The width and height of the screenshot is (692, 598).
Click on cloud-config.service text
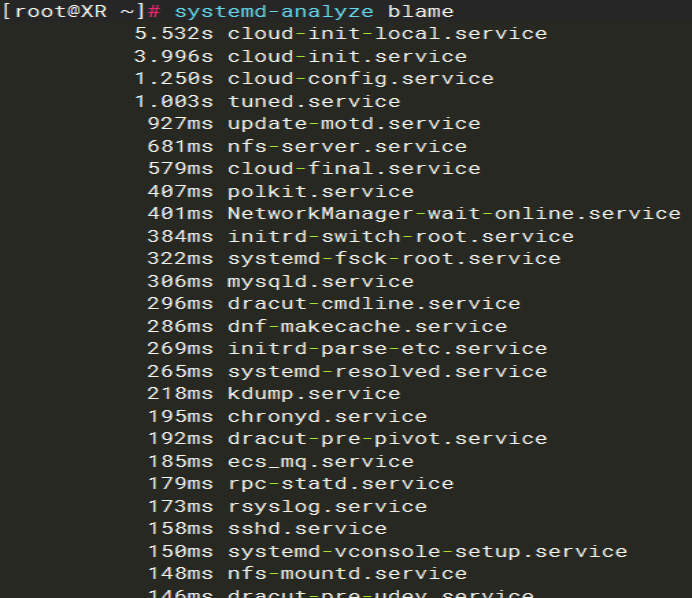tap(361, 79)
